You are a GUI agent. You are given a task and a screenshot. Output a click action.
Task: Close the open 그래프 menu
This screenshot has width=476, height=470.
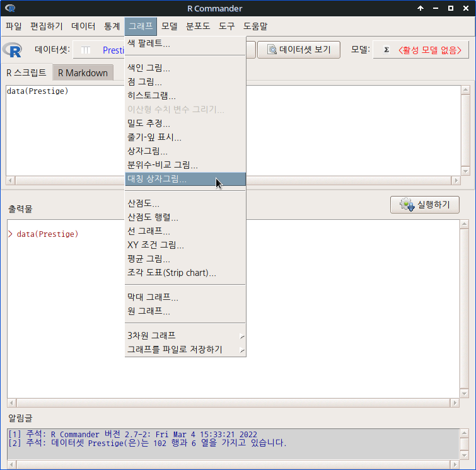tap(141, 26)
